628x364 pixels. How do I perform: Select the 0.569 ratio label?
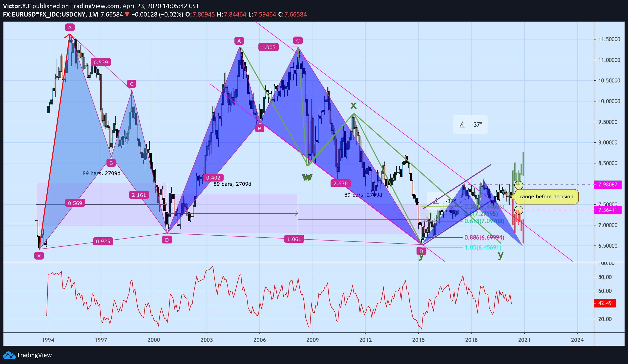point(75,203)
